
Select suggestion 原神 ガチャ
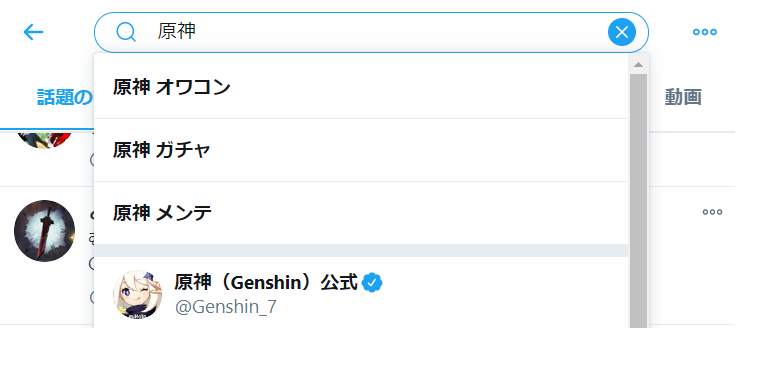click(x=361, y=150)
